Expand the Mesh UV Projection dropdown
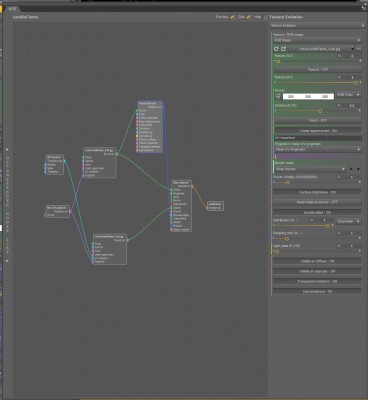368x400 pixels. [x=318, y=150]
